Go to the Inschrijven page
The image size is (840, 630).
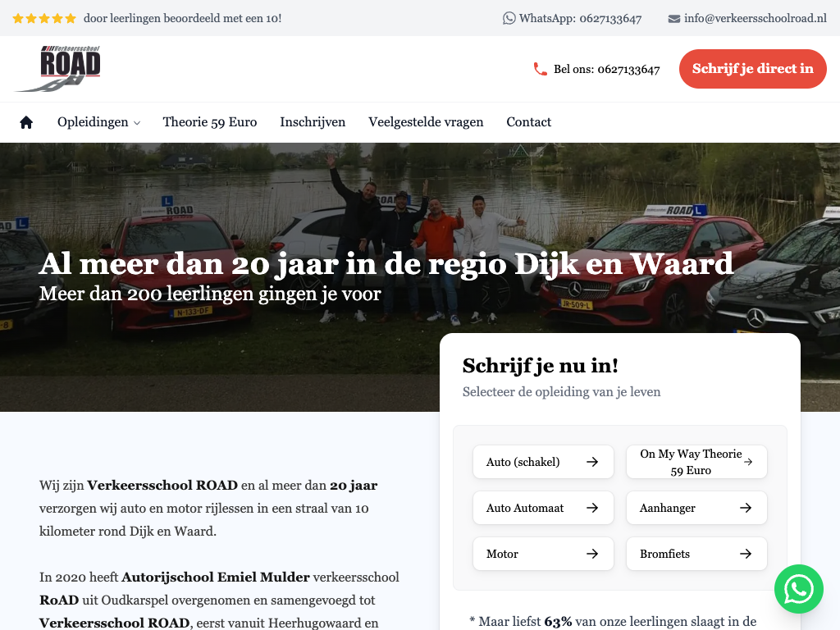point(313,122)
